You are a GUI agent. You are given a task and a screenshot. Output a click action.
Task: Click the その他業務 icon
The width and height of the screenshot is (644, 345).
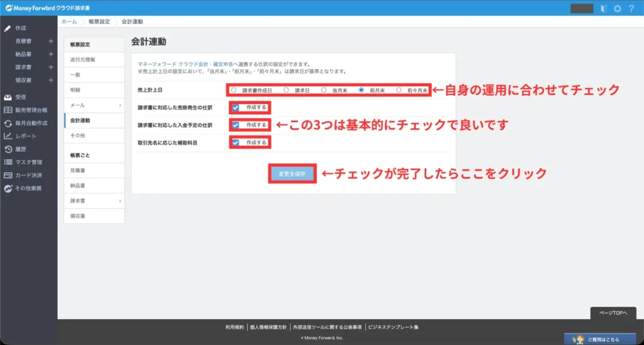pyautogui.click(x=8, y=188)
